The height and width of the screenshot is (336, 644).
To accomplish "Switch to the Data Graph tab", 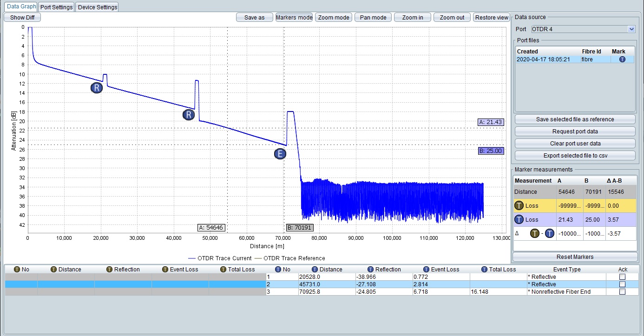I will point(21,7).
